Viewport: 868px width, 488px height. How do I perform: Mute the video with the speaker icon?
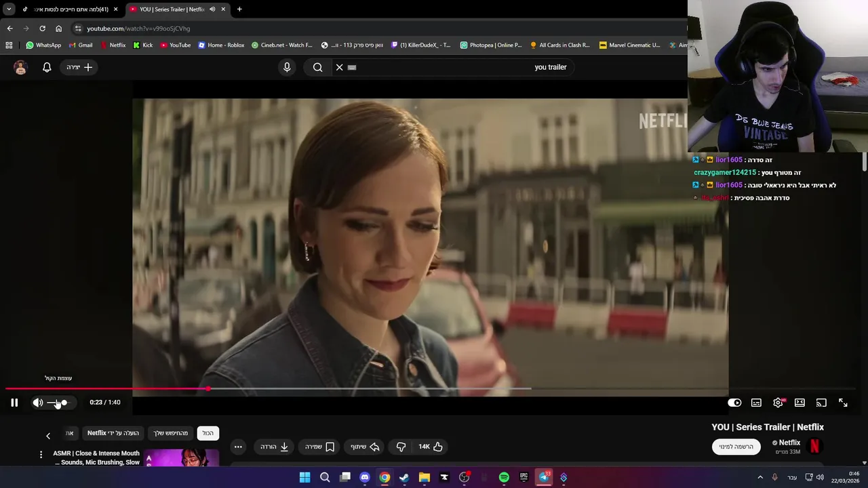pyautogui.click(x=38, y=403)
